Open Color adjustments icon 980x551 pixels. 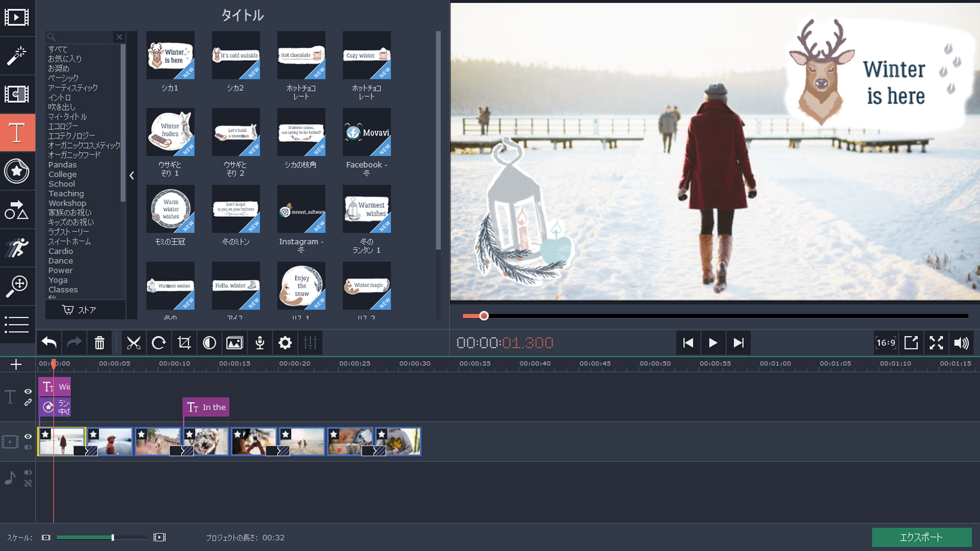[x=209, y=343]
